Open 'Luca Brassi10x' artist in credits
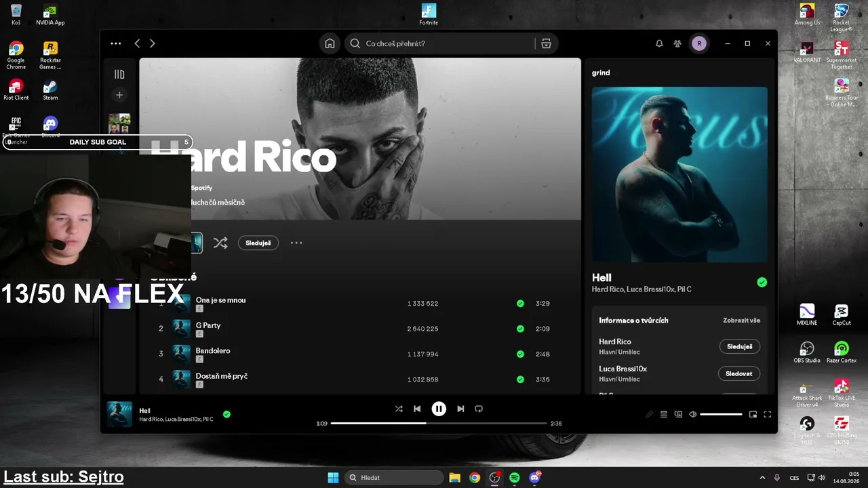 [x=623, y=369]
